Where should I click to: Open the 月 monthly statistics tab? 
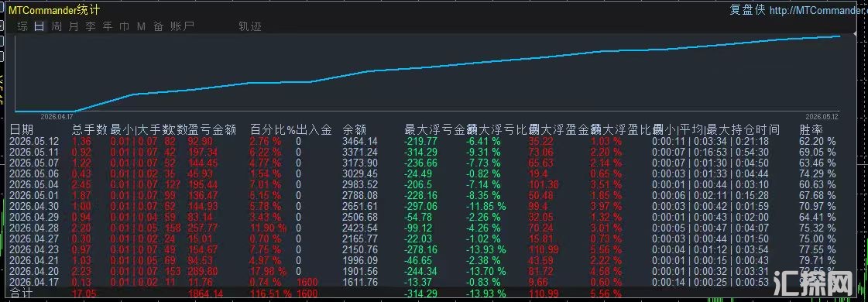point(74,26)
